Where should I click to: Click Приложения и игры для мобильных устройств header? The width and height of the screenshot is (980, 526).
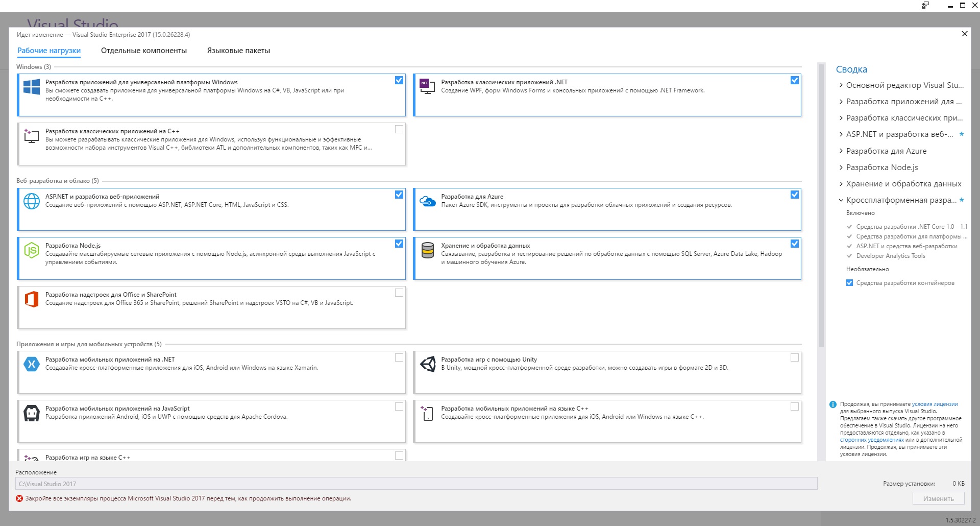(x=89, y=344)
